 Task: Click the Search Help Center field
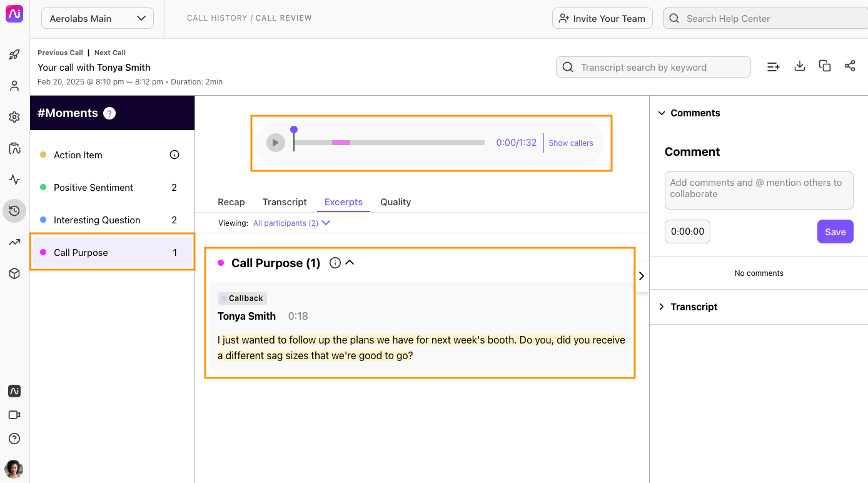coord(766,18)
